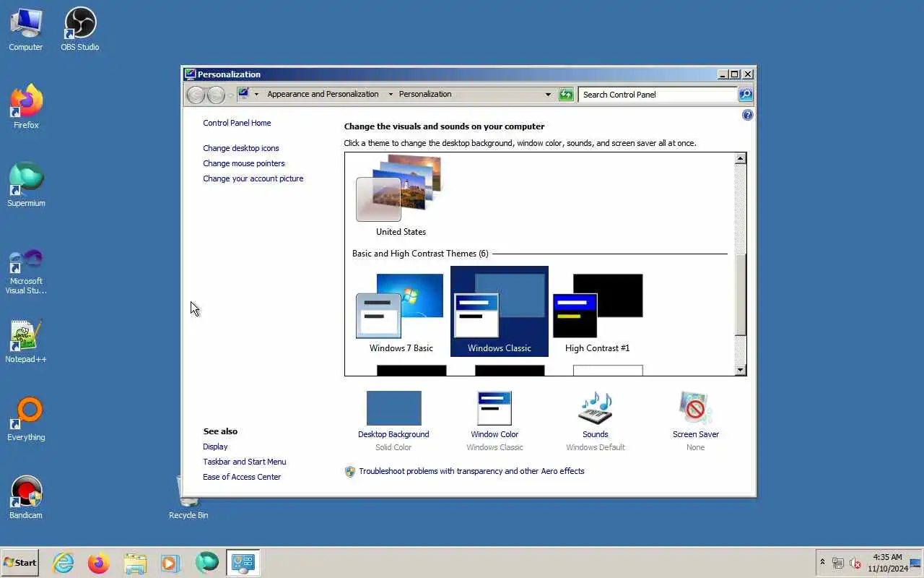
Task: Click the Control Panel address bar icon
Action: [244, 94]
